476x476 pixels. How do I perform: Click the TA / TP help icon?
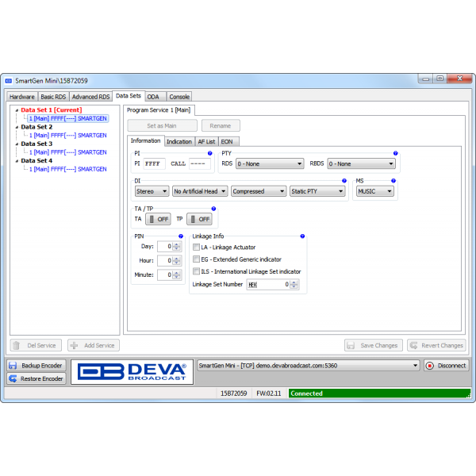[x=213, y=209]
